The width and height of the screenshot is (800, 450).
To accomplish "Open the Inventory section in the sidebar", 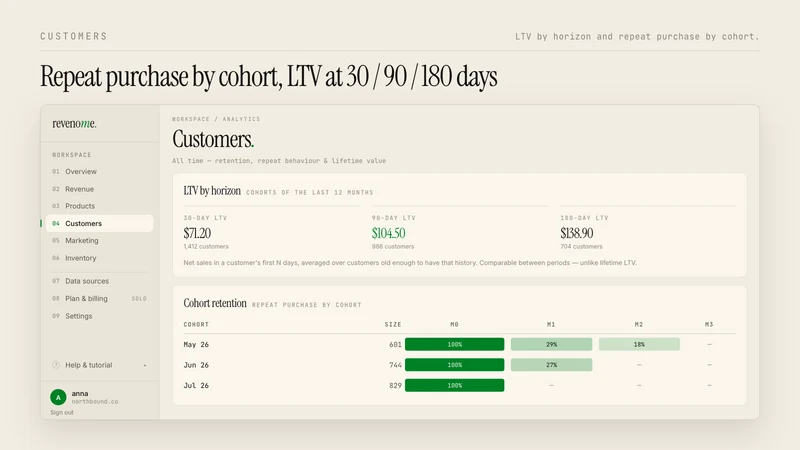I will coord(99,258).
